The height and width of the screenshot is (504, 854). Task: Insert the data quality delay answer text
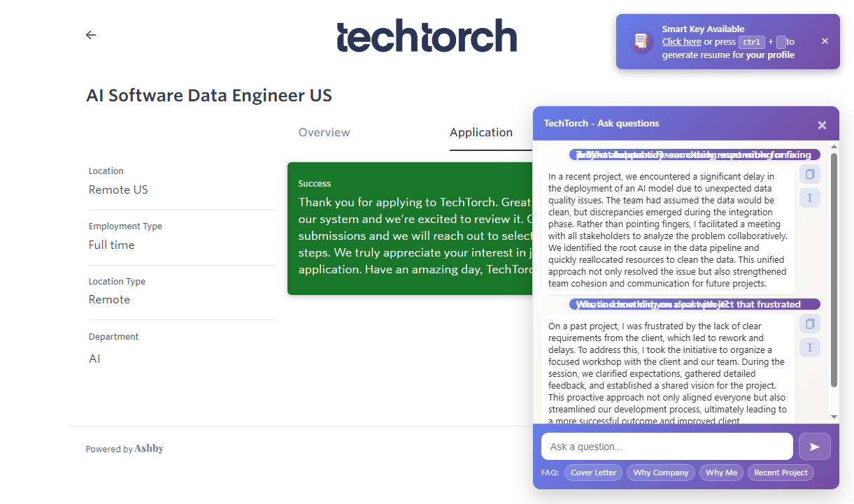(x=810, y=198)
